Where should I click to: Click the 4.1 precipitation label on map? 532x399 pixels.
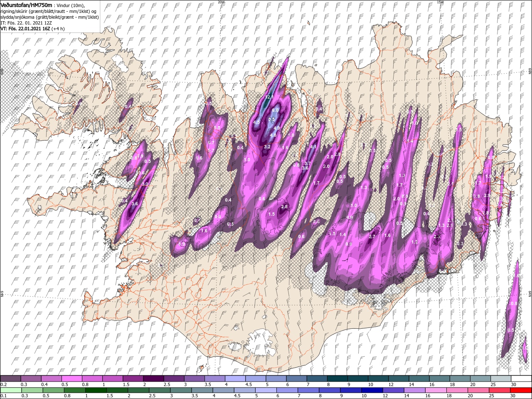point(313,147)
